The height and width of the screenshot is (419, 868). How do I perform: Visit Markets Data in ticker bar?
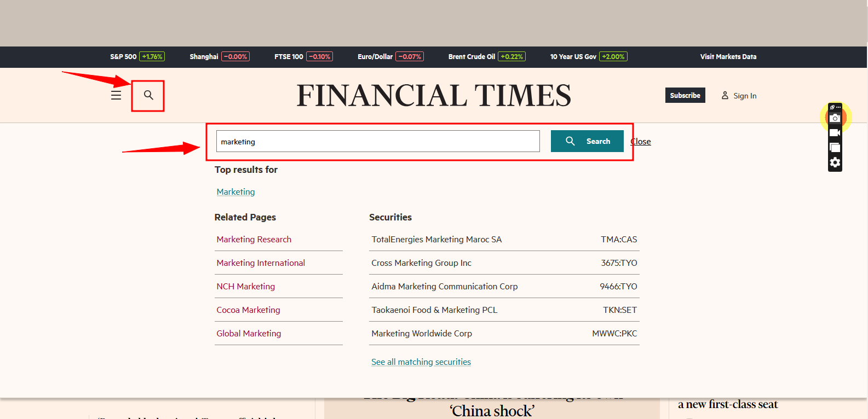728,57
